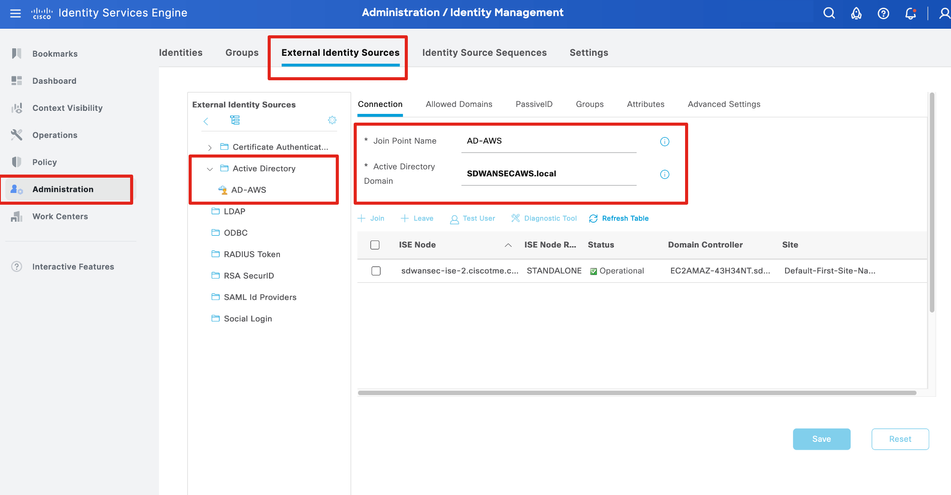Screen dimensions: 951x495
Task: Collapse the Active Directory folder chevron
Action: click(x=210, y=169)
